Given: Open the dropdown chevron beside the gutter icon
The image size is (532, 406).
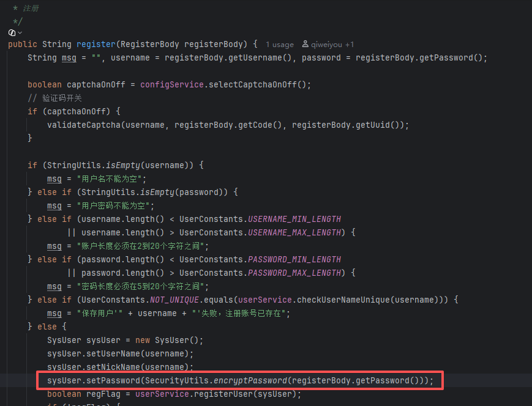Looking at the screenshot, I should (x=20, y=33).
